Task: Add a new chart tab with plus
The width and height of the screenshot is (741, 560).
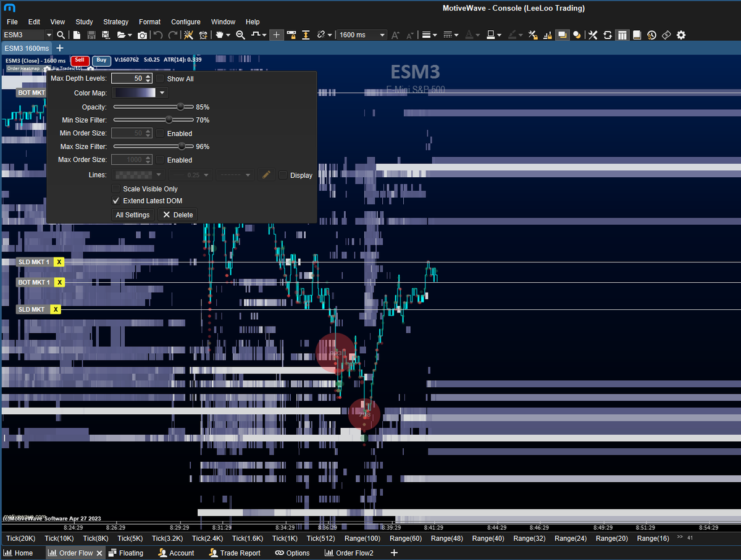Action: tap(60, 48)
